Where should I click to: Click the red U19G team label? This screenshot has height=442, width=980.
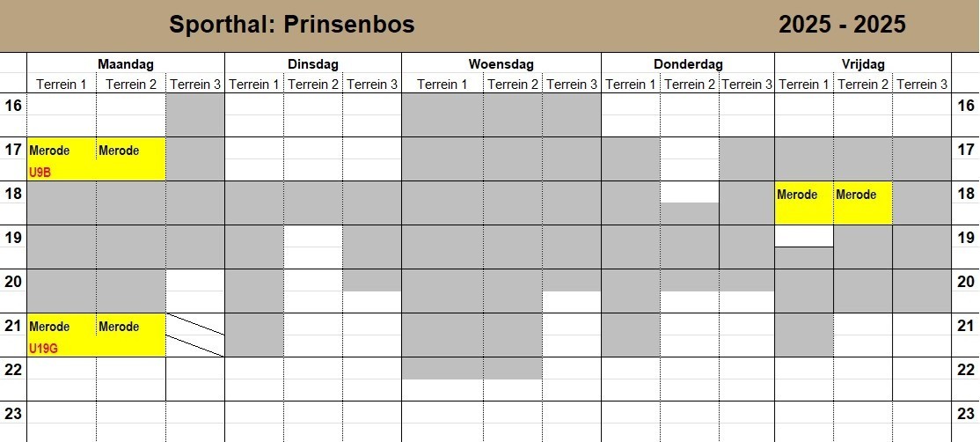click(x=44, y=349)
